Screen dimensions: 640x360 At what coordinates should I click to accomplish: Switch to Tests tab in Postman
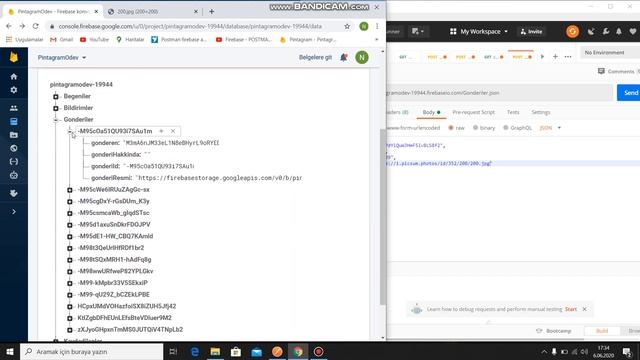pos(513,112)
